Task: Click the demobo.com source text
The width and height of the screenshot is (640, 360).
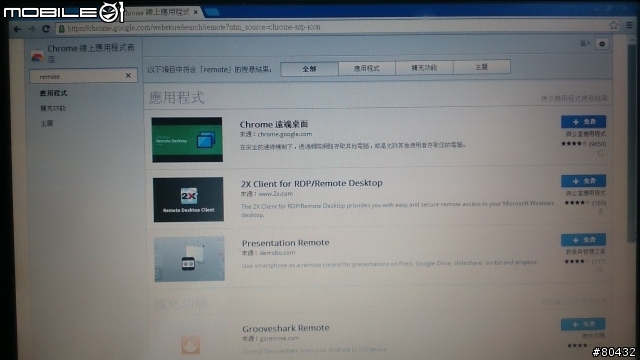Action: pos(277,253)
